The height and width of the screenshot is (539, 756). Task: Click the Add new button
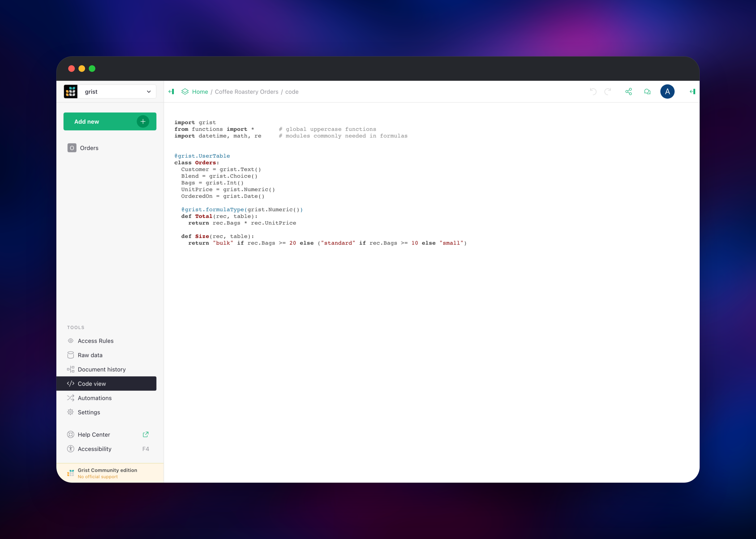pos(110,121)
